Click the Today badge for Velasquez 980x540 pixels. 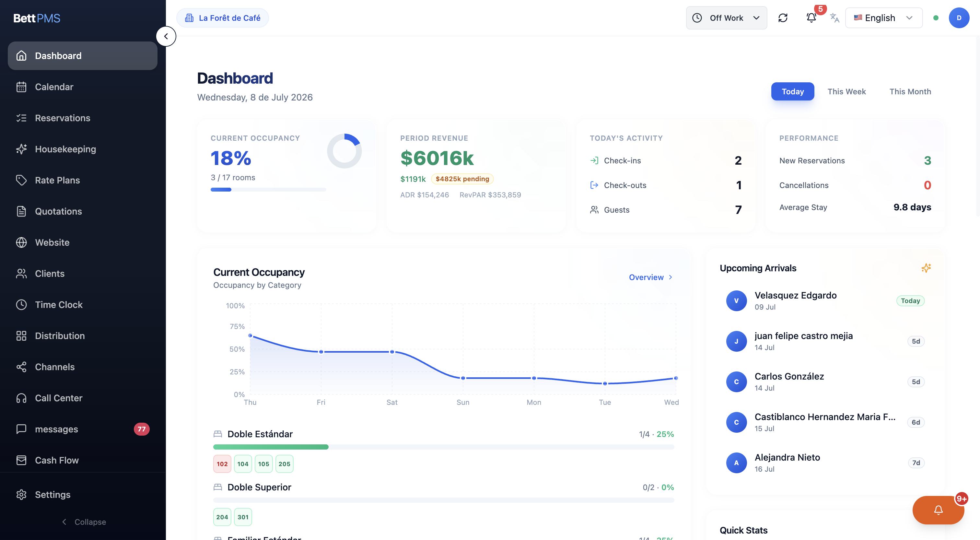[x=910, y=301]
